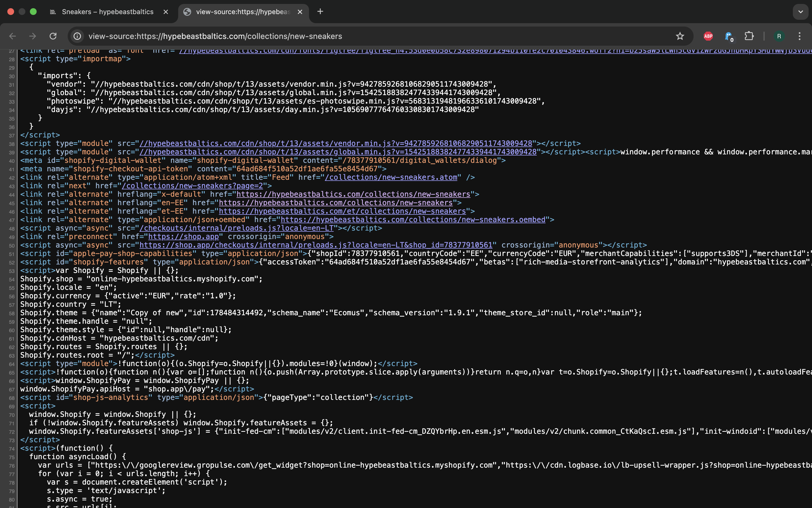Screen dimensions: 812x508
Task: Open global.min.js script link on line 39
Action: click(x=338, y=152)
